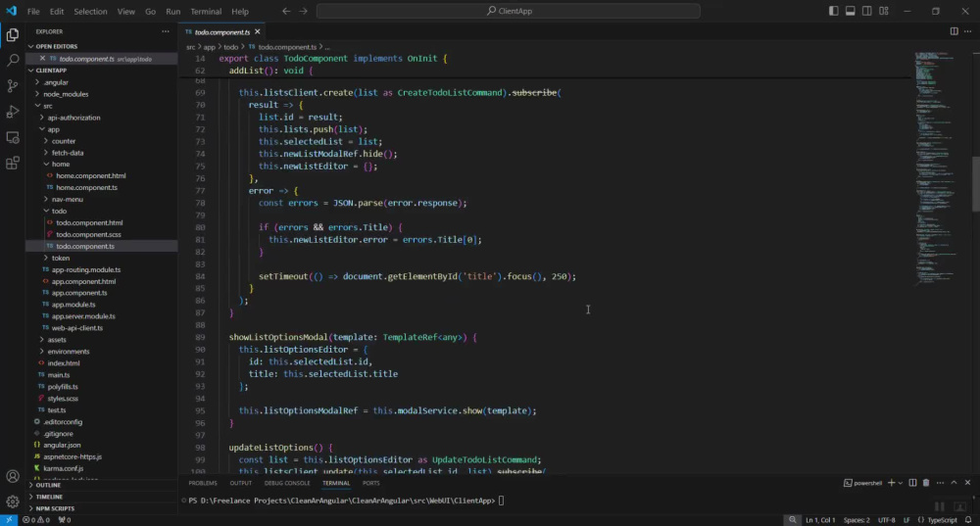The height and width of the screenshot is (526, 980).
Task: Split the editor to the right
Action: point(954,31)
